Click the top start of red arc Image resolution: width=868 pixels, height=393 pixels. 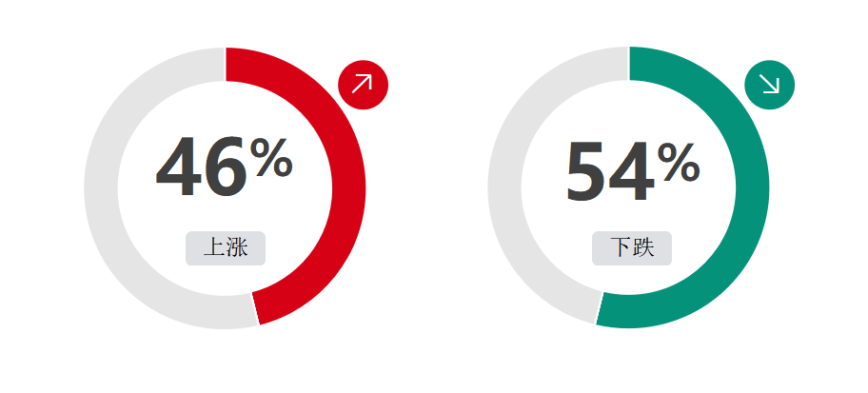pos(232,64)
